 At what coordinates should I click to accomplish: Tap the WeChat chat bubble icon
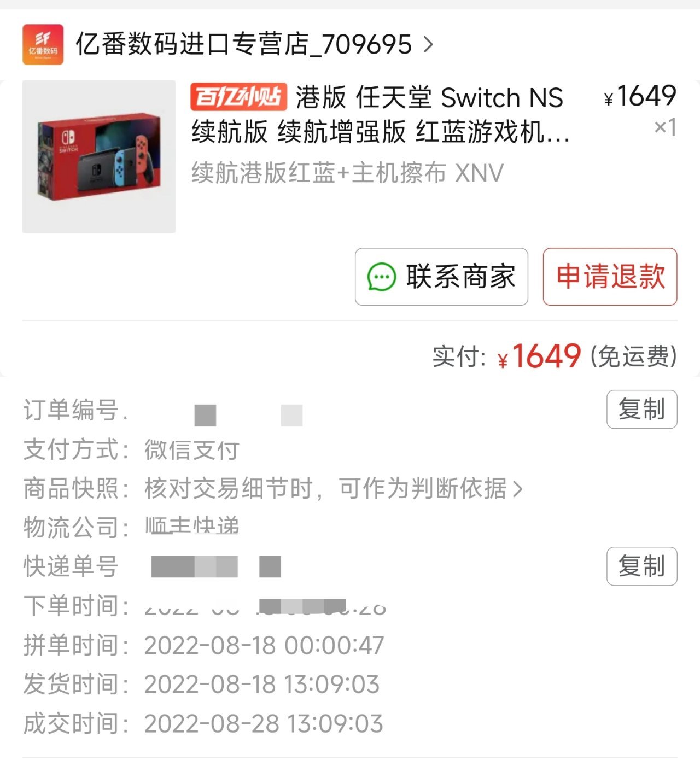pos(381,277)
